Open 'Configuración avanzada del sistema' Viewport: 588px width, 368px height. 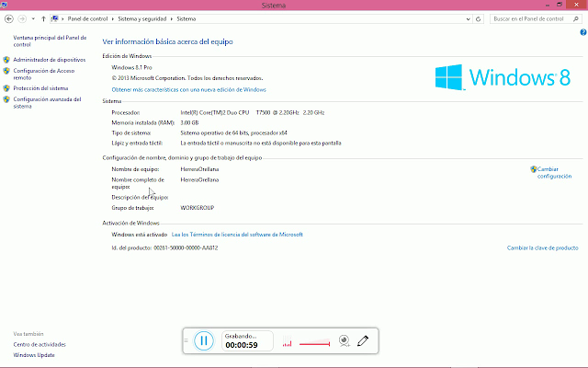47,102
